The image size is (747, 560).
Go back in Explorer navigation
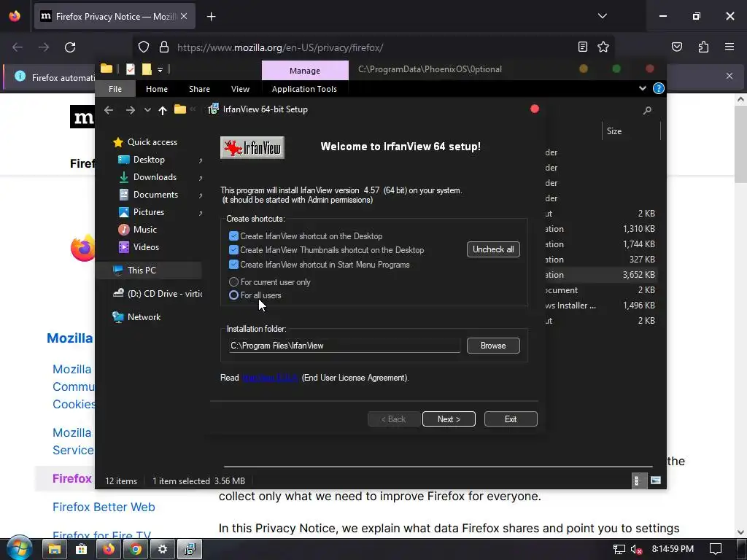pyautogui.click(x=109, y=110)
